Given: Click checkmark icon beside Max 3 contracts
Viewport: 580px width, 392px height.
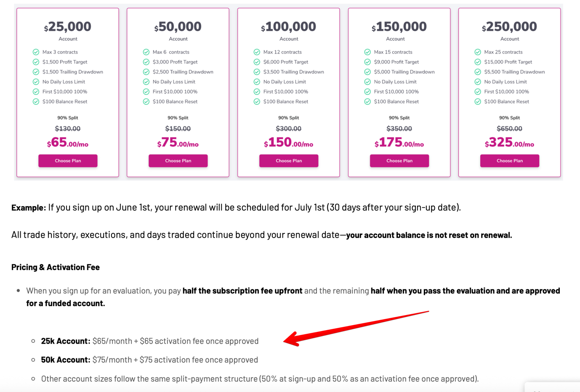Looking at the screenshot, I should (x=36, y=52).
